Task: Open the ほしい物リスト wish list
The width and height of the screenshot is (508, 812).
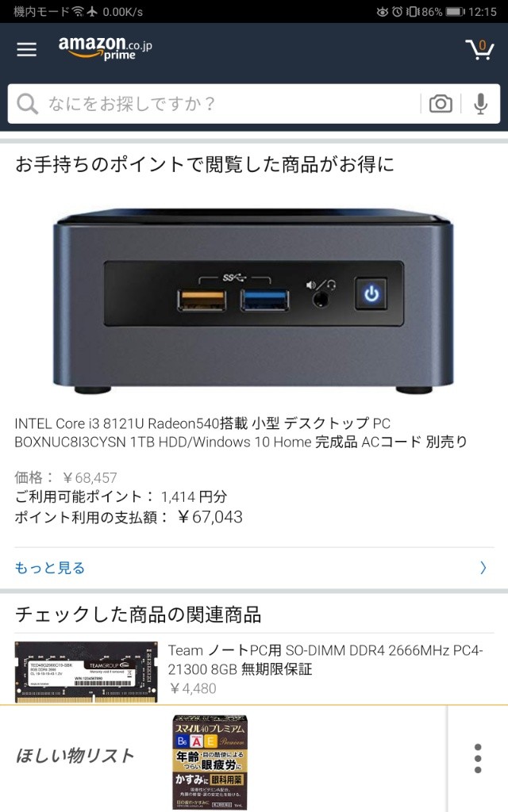Action: (75, 756)
